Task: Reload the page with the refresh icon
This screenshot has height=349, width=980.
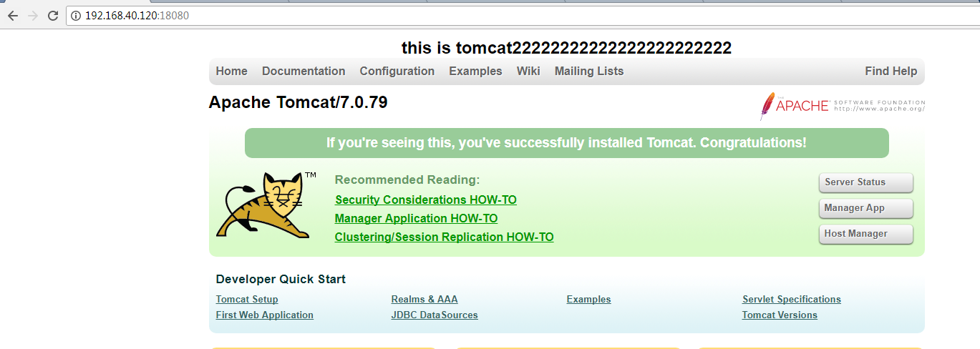Action: (53, 15)
